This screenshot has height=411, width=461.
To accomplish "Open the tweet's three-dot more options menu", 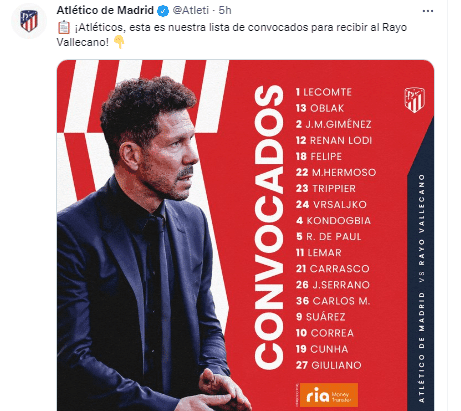I will point(428,11).
